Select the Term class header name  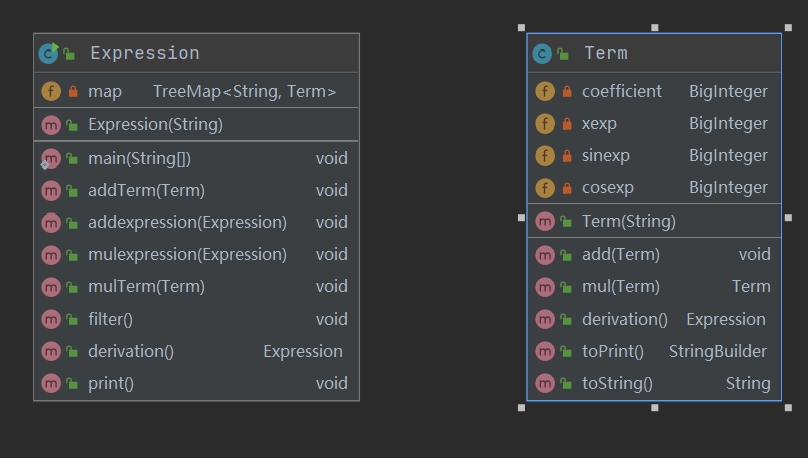pyautogui.click(x=606, y=53)
